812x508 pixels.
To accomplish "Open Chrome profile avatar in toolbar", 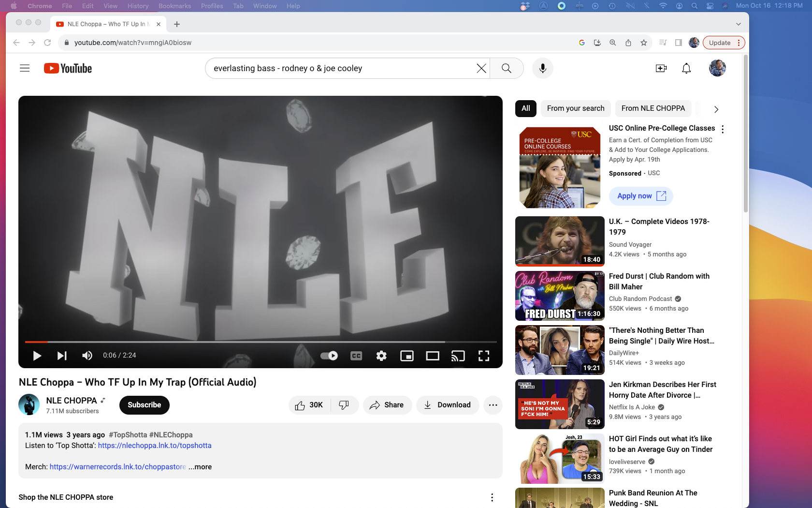I will tap(694, 43).
